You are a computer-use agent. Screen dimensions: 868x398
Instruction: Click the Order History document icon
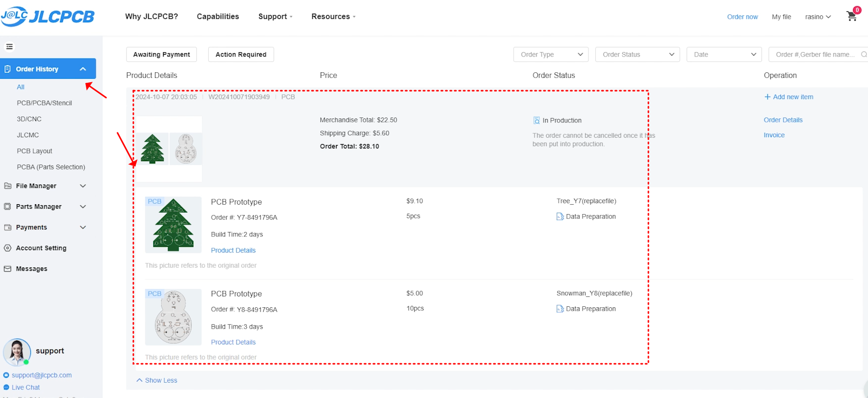click(7, 69)
